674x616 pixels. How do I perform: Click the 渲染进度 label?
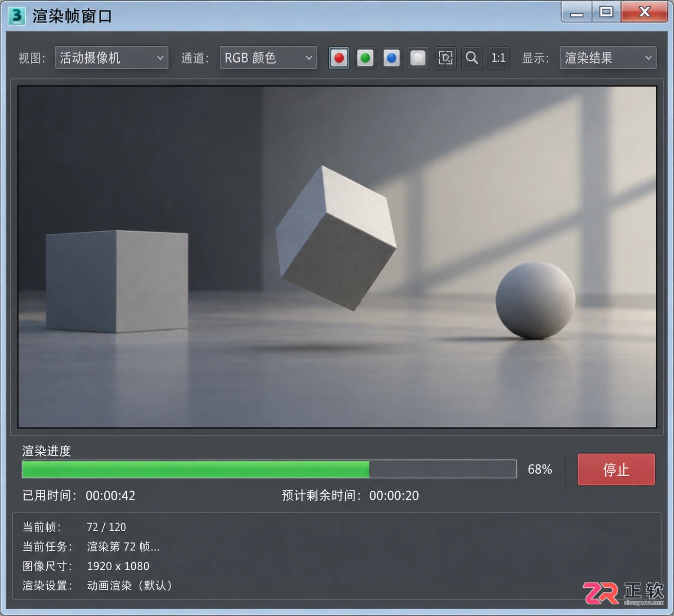tap(46, 451)
